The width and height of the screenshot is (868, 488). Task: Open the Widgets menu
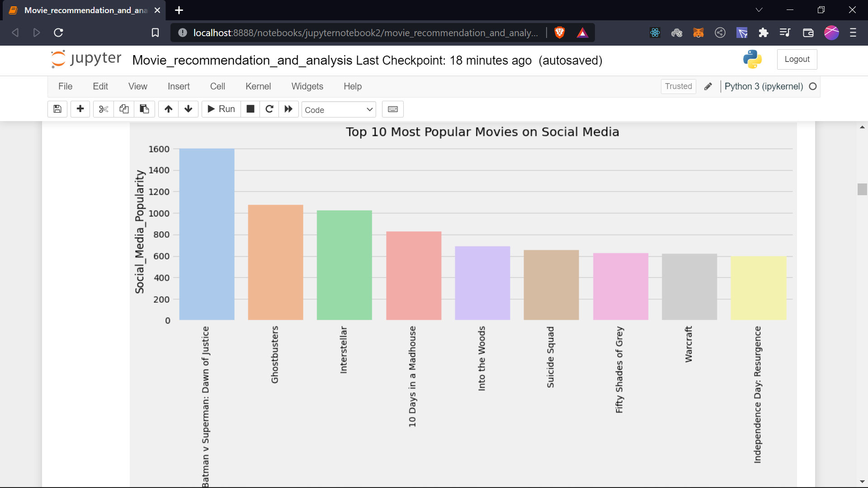(x=307, y=86)
